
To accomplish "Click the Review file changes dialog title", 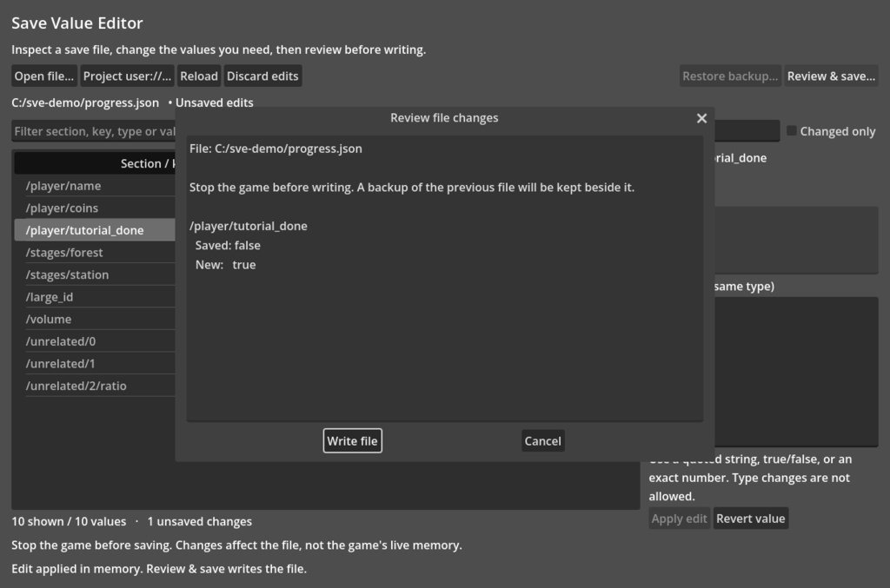I will point(444,118).
